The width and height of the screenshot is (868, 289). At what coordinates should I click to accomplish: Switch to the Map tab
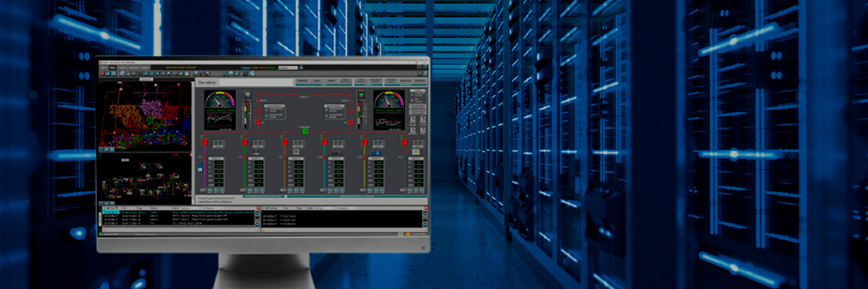tap(113, 67)
